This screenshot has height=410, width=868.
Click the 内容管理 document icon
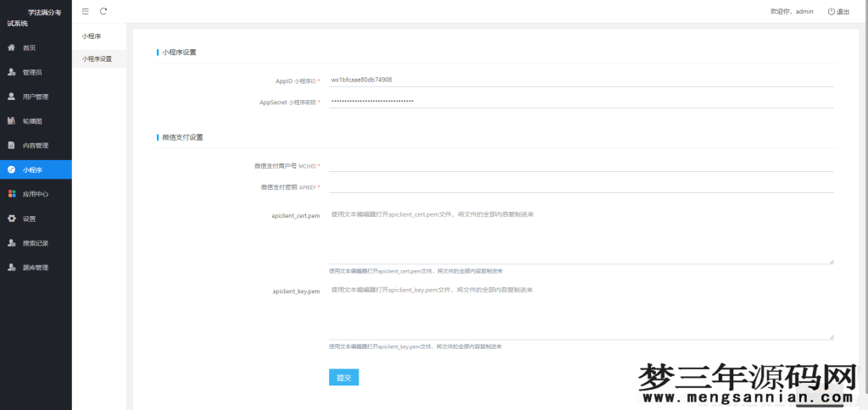coord(11,145)
